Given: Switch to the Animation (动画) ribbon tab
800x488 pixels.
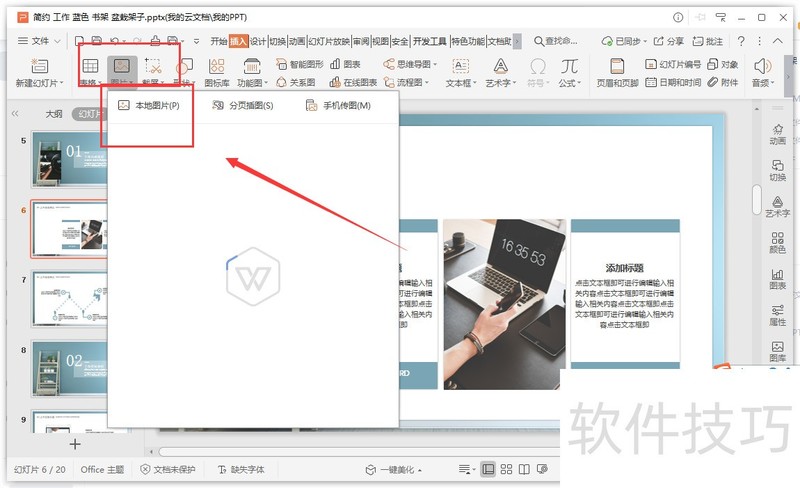Looking at the screenshot, I should click(x=297, y=41).
